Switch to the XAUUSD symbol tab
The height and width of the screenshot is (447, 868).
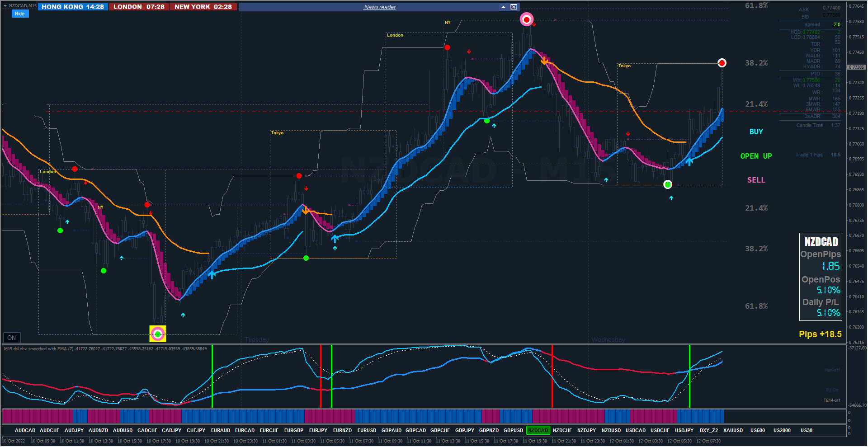(733, 431)
